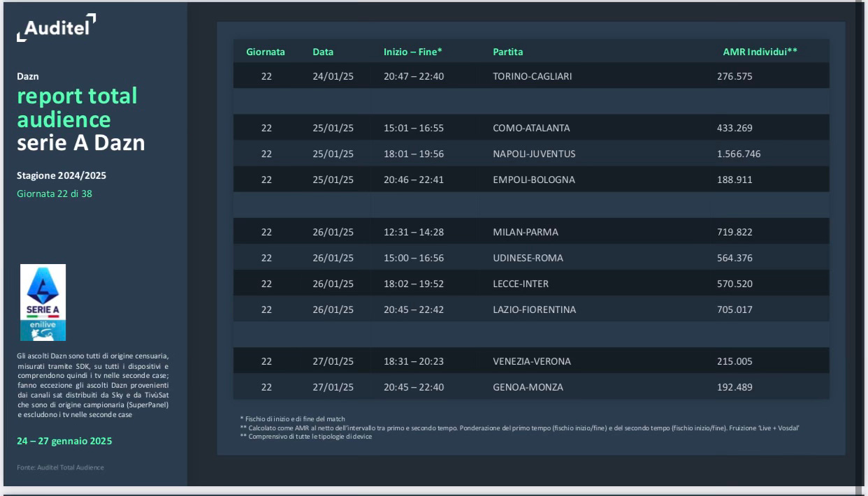Click the Auditel logo

[56, 28]
